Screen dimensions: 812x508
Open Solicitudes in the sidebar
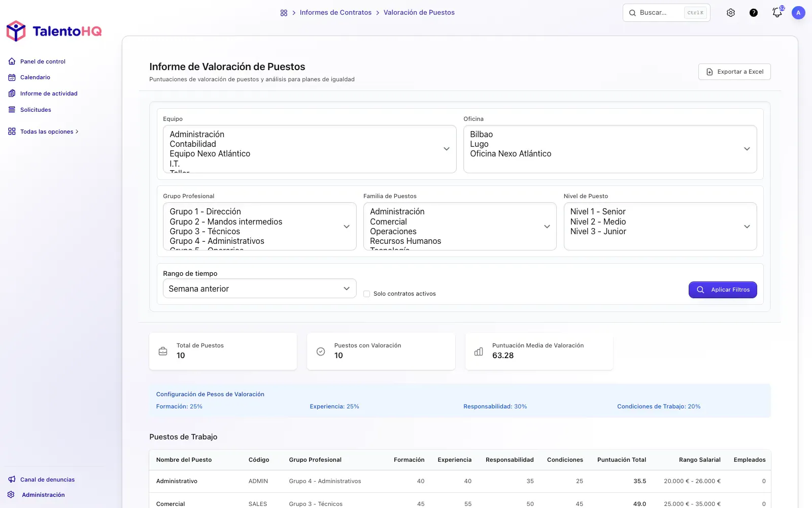coord(36,110)
